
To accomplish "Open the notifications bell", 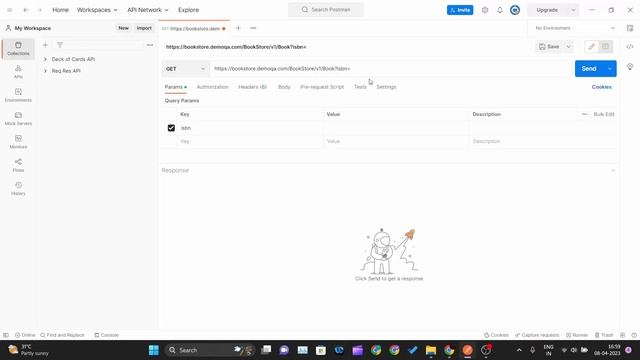I will 500,10.
